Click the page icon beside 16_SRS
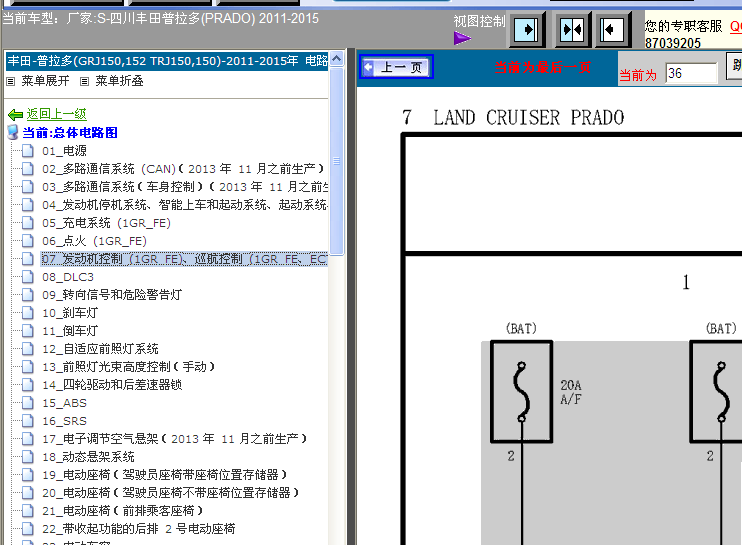Screen dimensions: 742x545 tap(28, 421)
